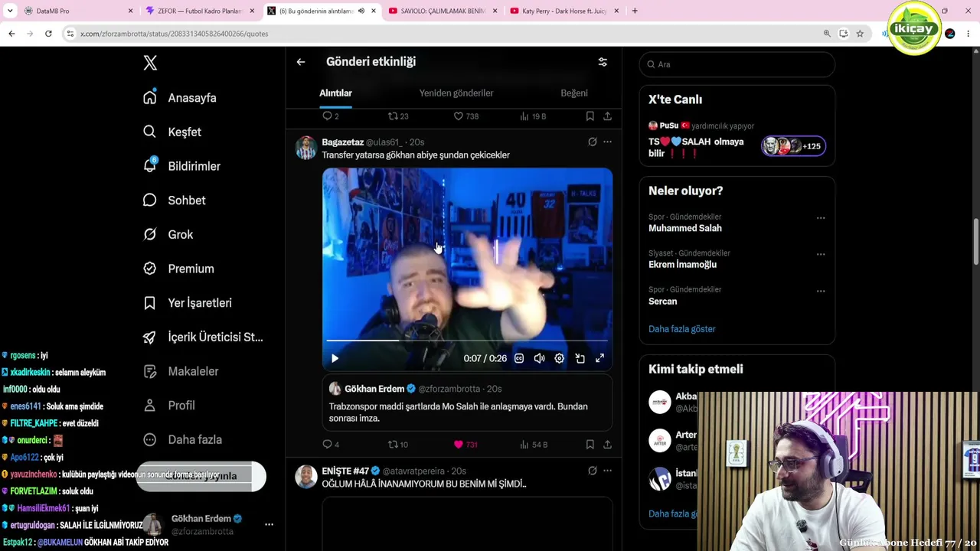Switch to Yeniden gönderiler tab

click(x=456, y=93)
